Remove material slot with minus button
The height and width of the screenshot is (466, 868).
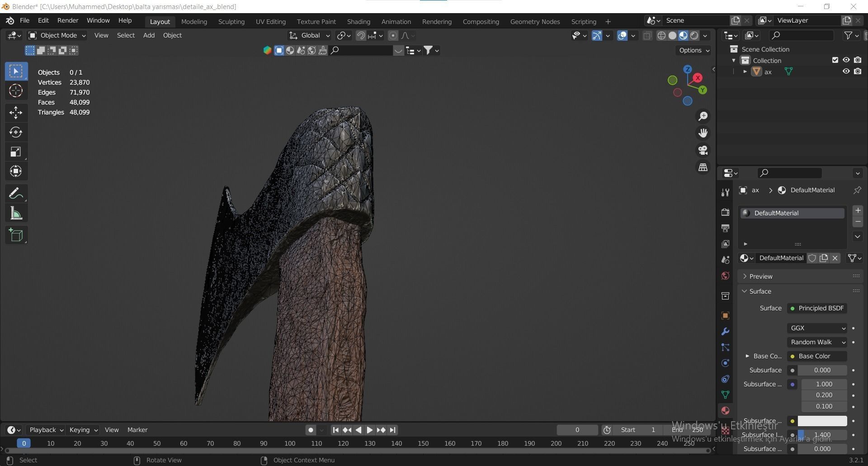pyautogui.click(x=858, y=222)
